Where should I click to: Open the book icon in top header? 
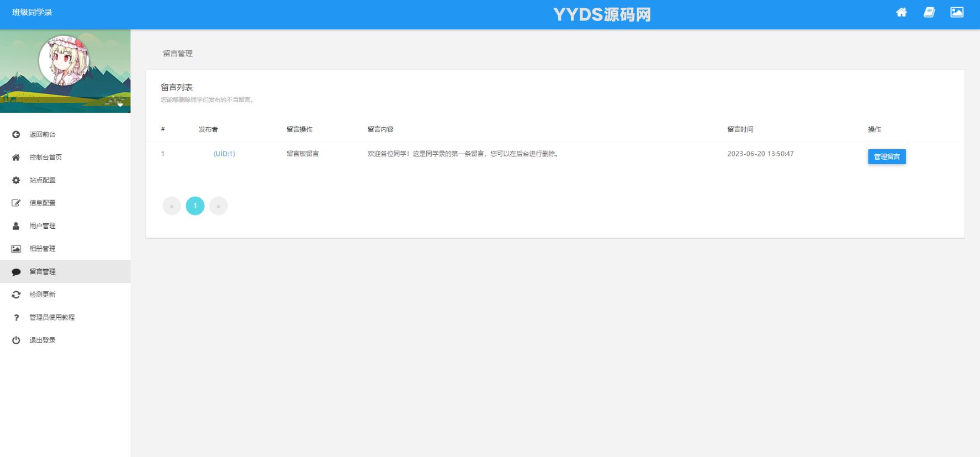(929, 12)
